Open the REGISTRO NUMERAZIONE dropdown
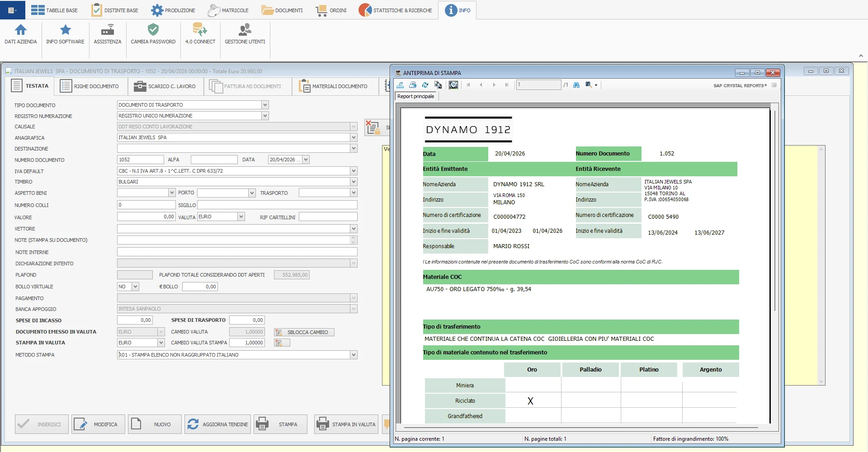This screenshot has width=868, height=452. (265, 116)
